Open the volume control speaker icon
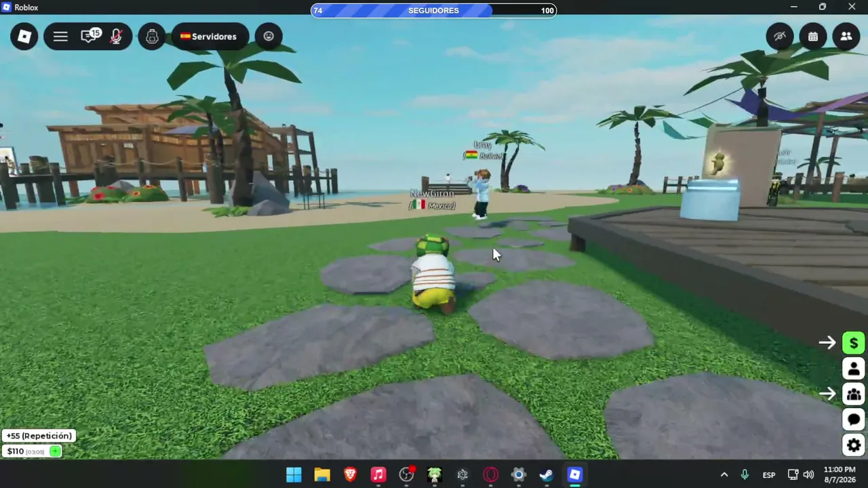The height and width of the screenshot is (488, 868). [808, 475]
